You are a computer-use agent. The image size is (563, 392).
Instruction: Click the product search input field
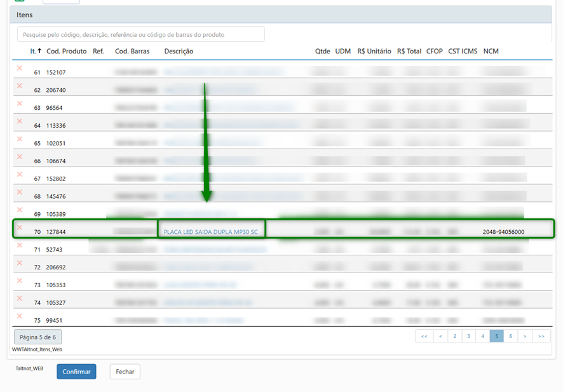[140, 34]
